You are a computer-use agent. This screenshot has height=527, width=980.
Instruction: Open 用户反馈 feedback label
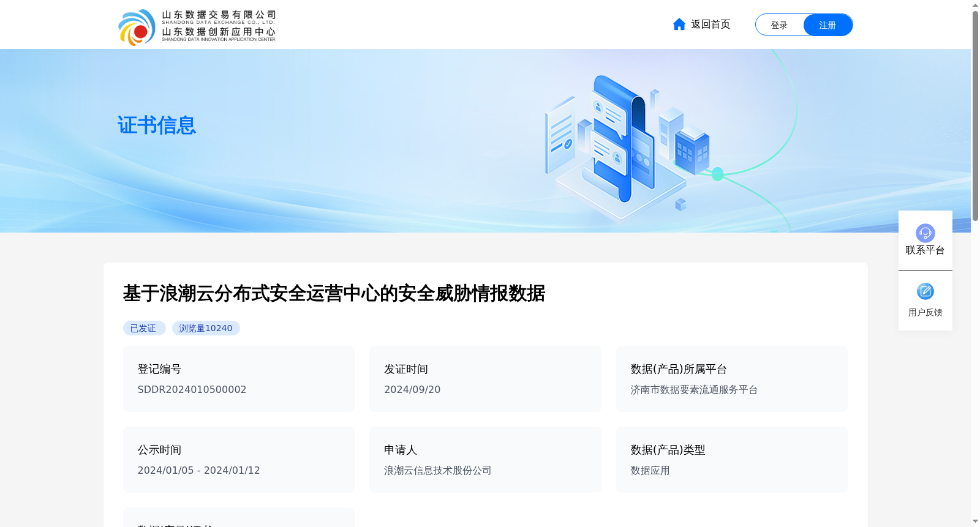point(925,313)
